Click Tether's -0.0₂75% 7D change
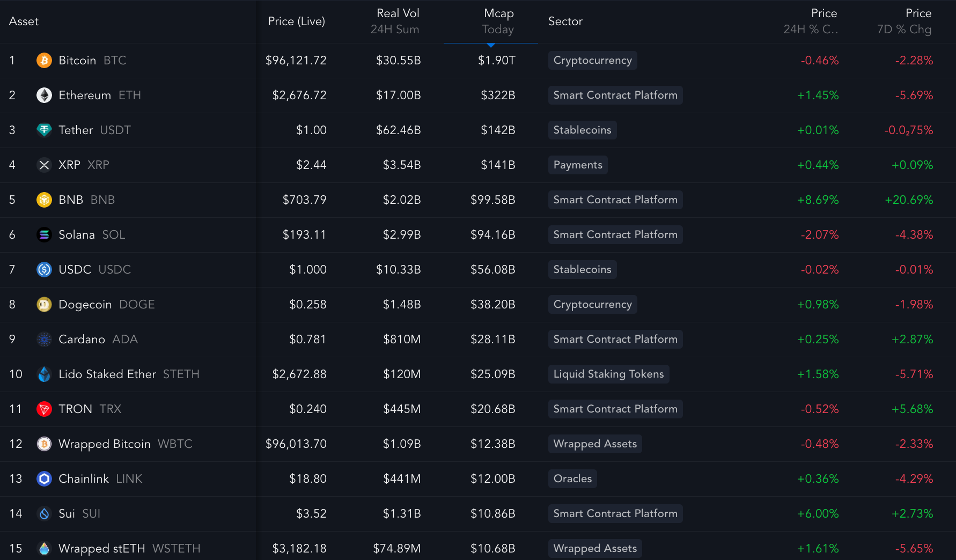Screen dimensions: 956x560 (x=909, y=130)
